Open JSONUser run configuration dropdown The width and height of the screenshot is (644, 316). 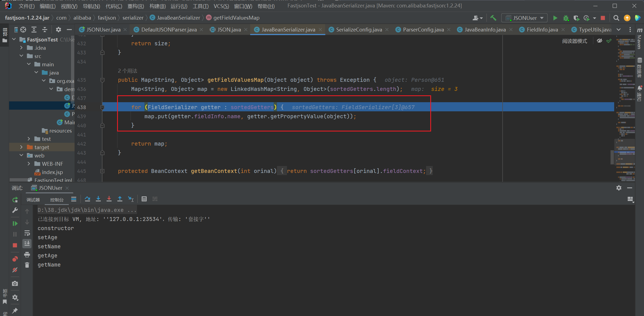(x=524, y=18)
